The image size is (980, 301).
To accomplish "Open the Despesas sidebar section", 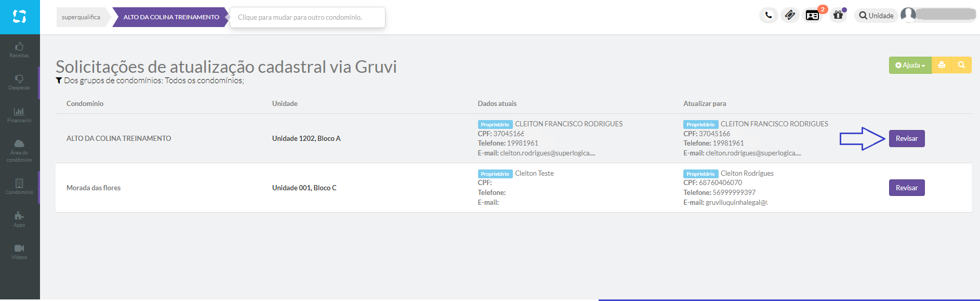I will coord(19,82).
